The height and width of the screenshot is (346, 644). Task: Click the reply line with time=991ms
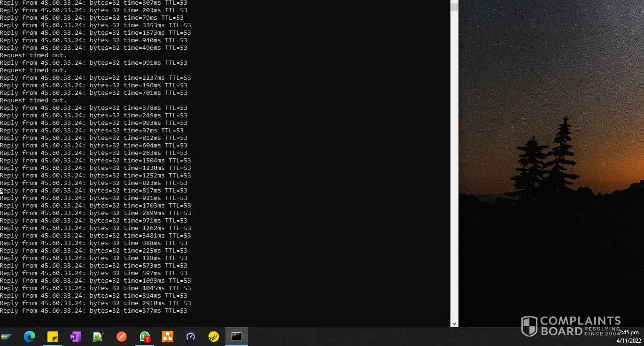pos(93,63)
